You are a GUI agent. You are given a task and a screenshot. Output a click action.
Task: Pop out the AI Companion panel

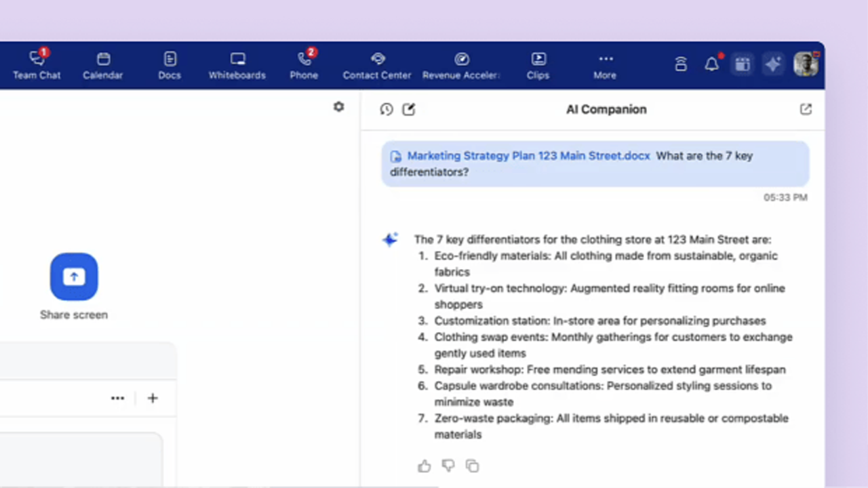coord(806,109)
